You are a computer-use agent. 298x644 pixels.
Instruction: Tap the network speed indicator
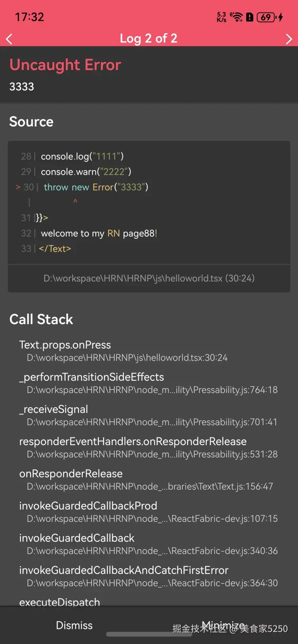(221, 17)
